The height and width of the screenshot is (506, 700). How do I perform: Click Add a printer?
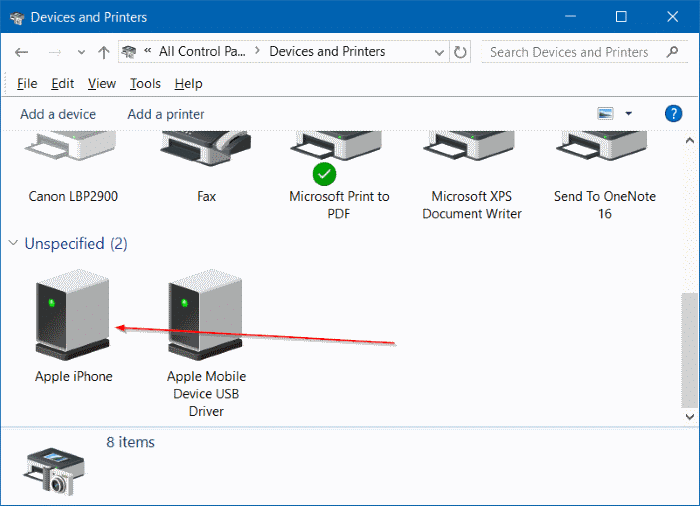(166, 114)
